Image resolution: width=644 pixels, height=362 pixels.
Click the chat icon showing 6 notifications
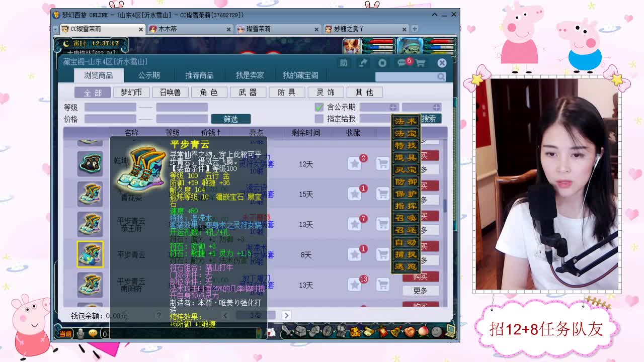tap(403, 63)
